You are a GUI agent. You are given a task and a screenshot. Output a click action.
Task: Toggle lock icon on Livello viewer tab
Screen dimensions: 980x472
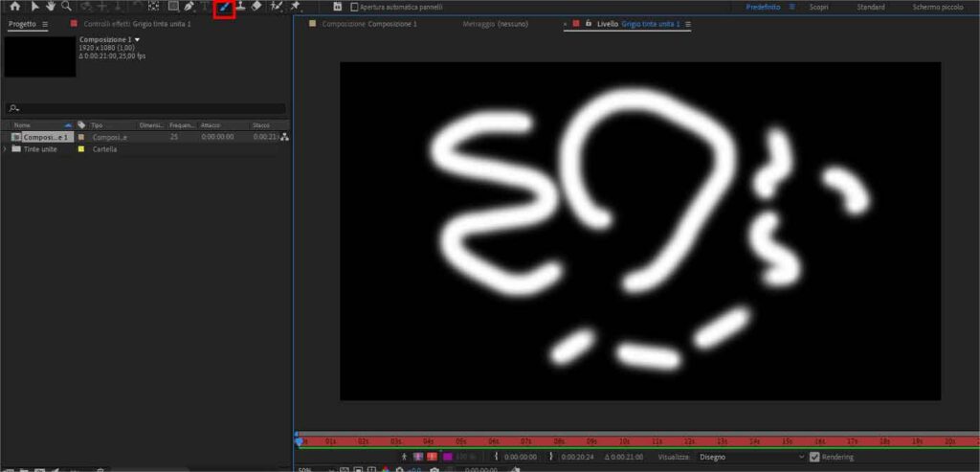(x=589, y=23)
